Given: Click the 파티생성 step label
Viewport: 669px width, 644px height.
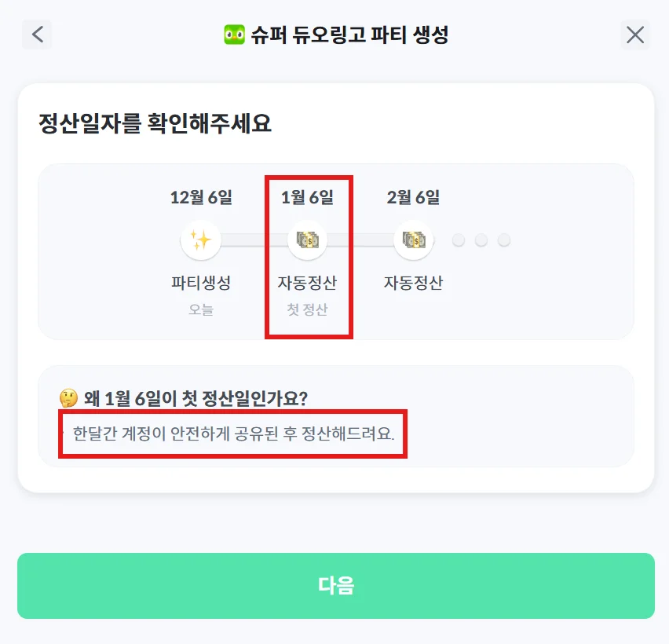Looking at the screenshot, I should (x=201, y=283).
